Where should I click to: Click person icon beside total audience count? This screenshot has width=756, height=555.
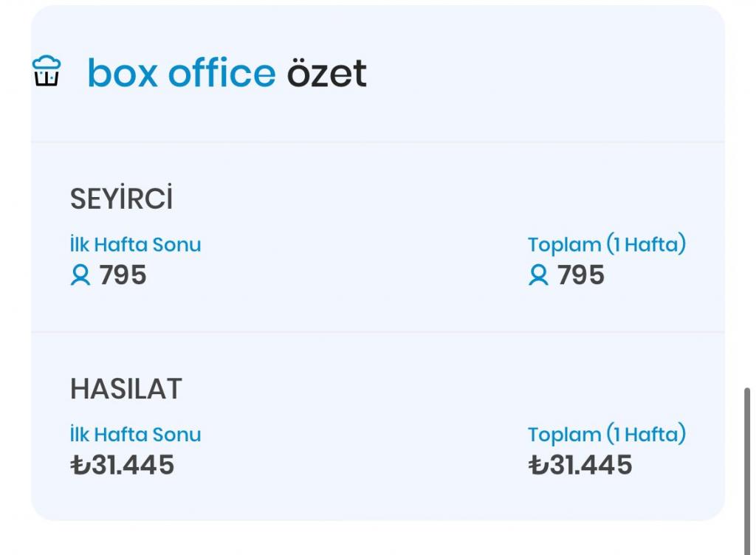coord(538,275)
